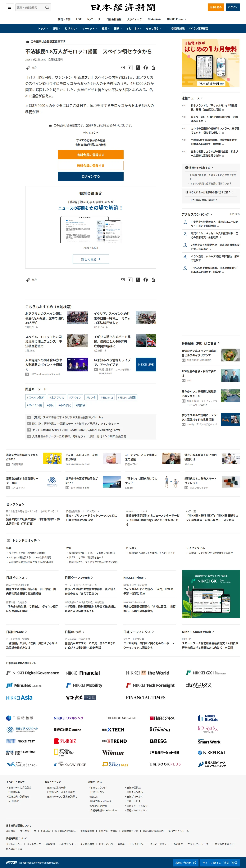246x868 pixels.
Task: Click the NIKKEI LIVE blue thumbnail
Action: (146, 364)
